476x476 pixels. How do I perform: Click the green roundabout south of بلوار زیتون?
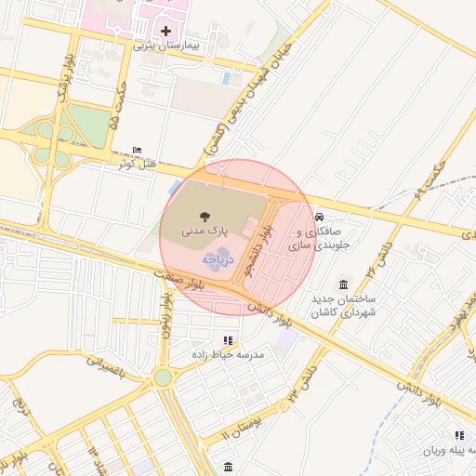click(163, 377)
